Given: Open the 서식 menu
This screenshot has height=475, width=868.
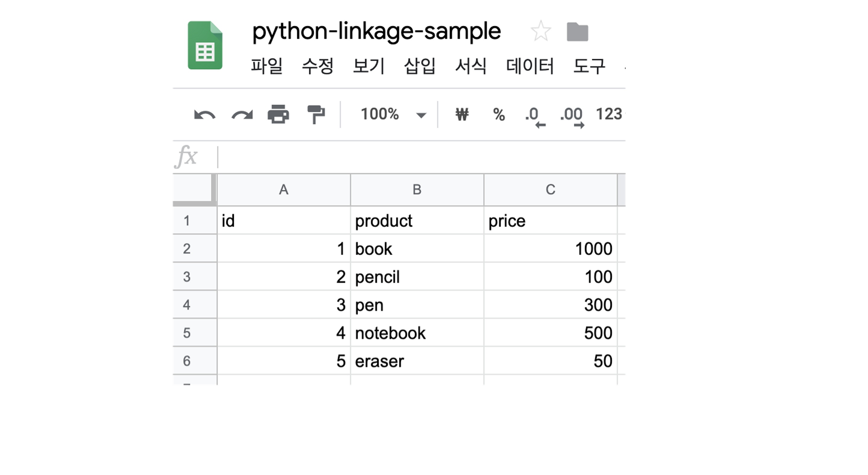Looking at the screenshot, I should pos(470,66).
